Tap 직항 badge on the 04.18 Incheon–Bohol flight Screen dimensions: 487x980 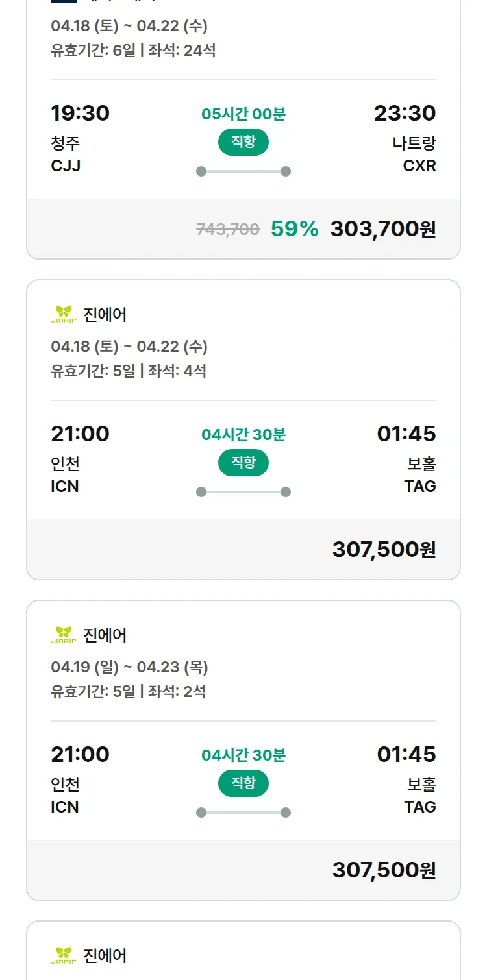243,463
